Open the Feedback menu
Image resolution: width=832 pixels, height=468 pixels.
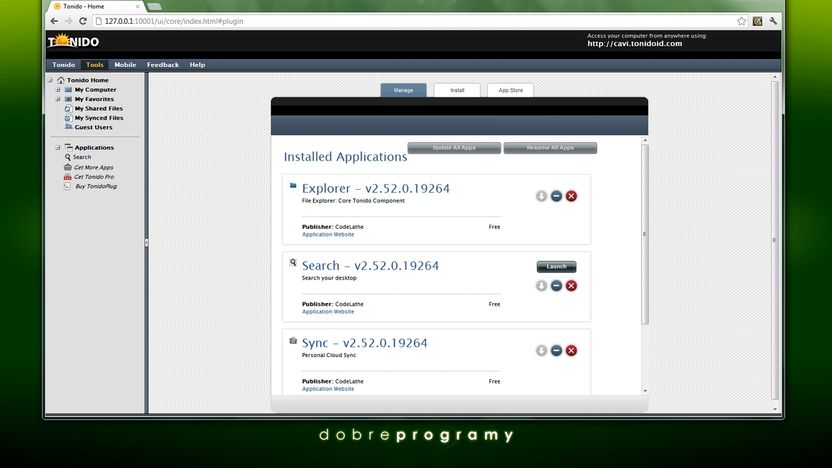point(163,65)
